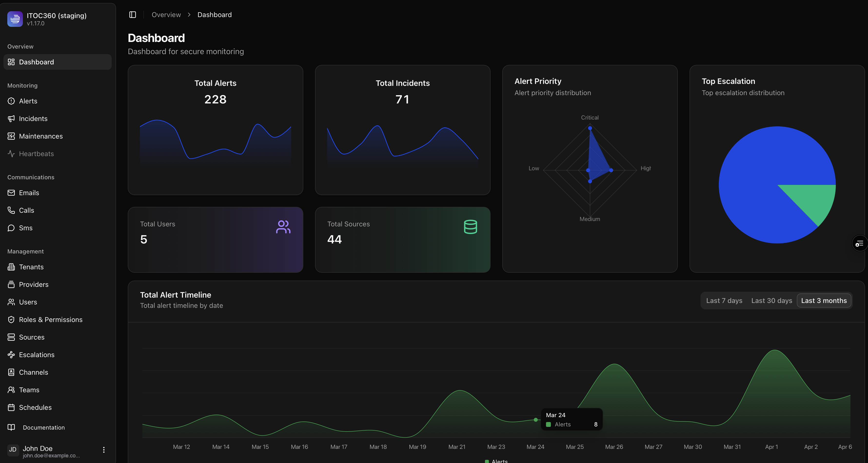Click the Incidents megaphone icon
This screenshot has height=463, width=868.
point(11,119)
